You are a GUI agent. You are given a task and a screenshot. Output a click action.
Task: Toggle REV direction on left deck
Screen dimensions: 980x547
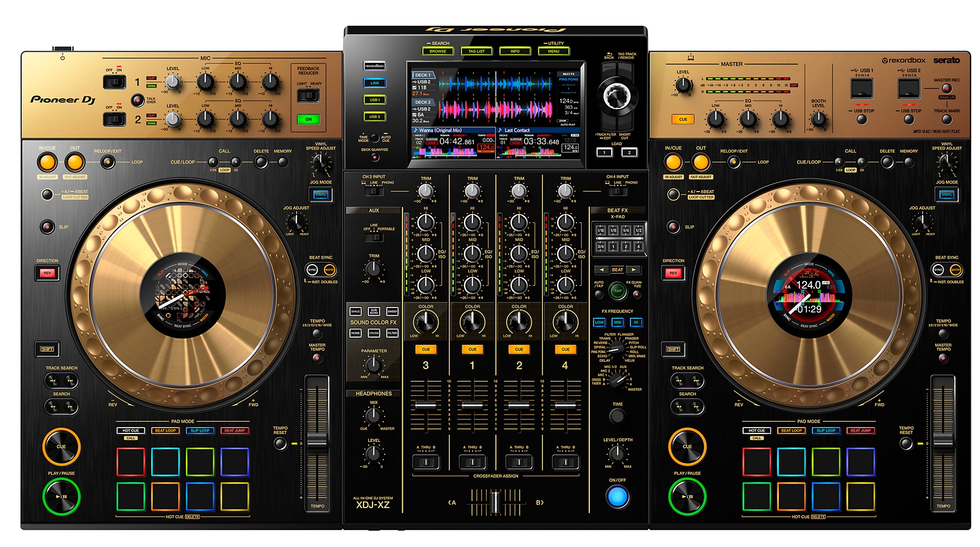pos(47,273)
